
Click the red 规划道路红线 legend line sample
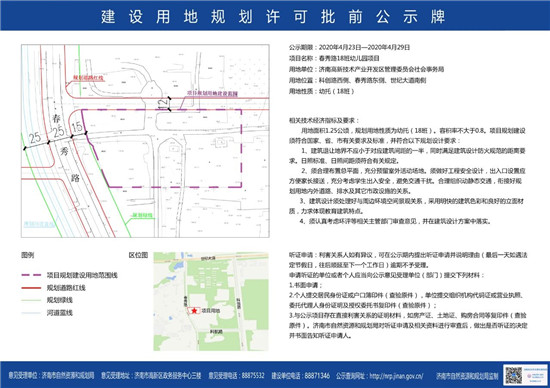pyautogui.click(x=31, y=288)
